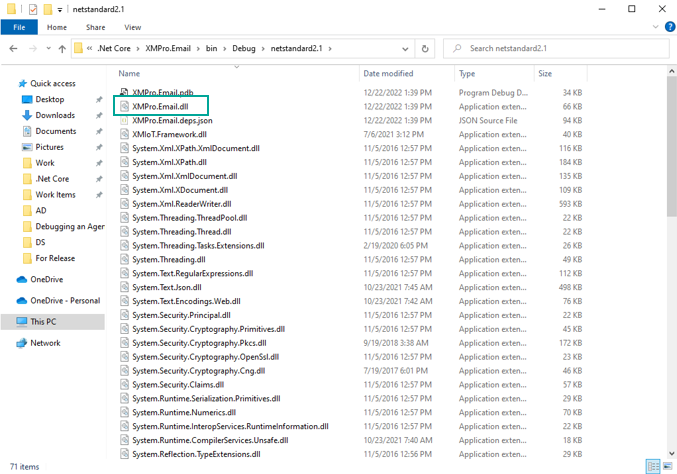The height and width of the screenshot is (474, 677).
Task: Click the vertical scrollbar in file list
Action: coord(671,200)
